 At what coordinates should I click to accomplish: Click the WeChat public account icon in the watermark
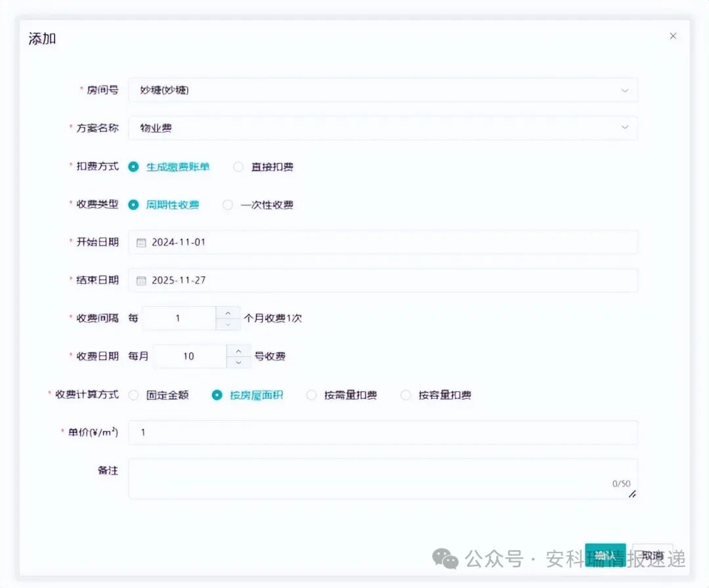click(x=446, y=557)
